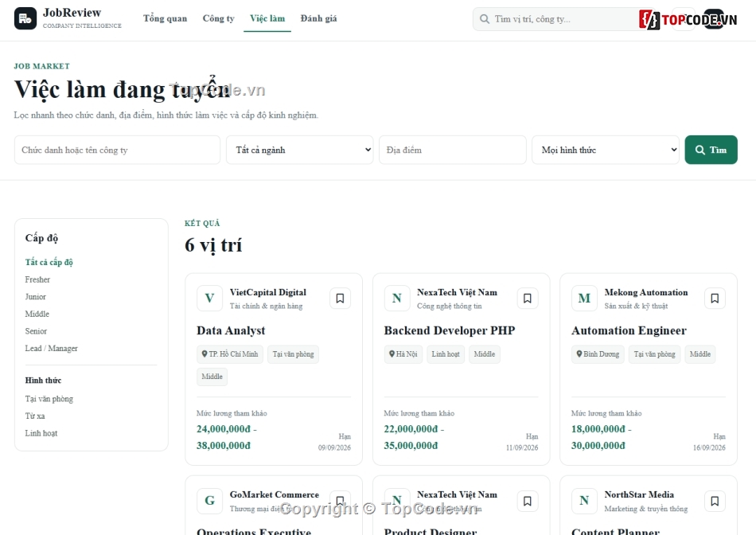
Task: Open the Automation Engineer job title
Action: pyautogui.click(x=629, y=330)
